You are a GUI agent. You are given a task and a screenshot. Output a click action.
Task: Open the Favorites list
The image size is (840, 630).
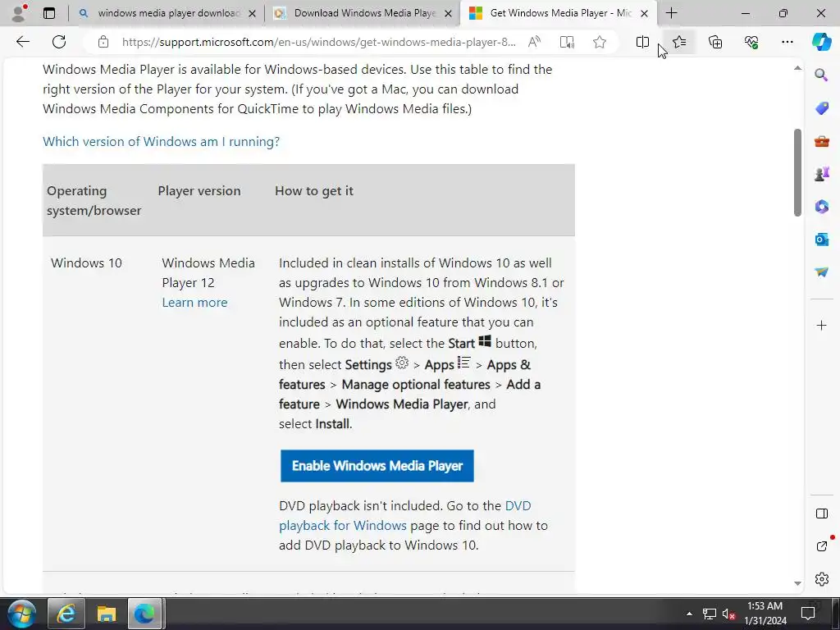pyautogui.click(x=679, y=42)
